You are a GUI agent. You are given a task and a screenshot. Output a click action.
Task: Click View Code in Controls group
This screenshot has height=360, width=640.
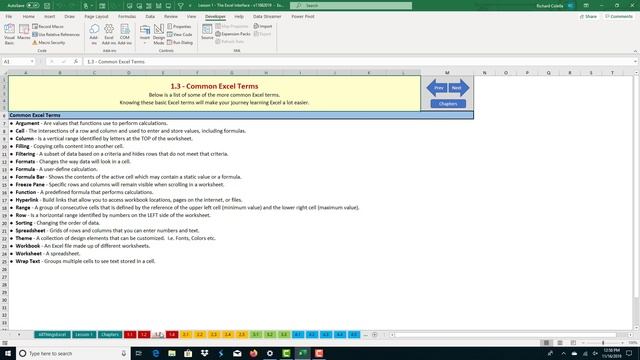pos(180,35)
